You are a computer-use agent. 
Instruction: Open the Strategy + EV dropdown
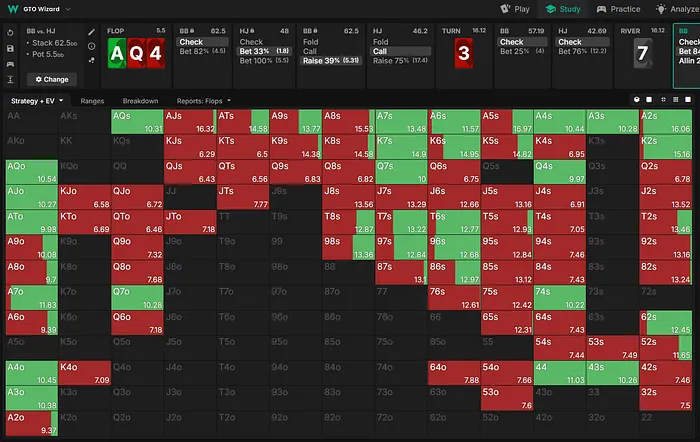tap(38, 101)
